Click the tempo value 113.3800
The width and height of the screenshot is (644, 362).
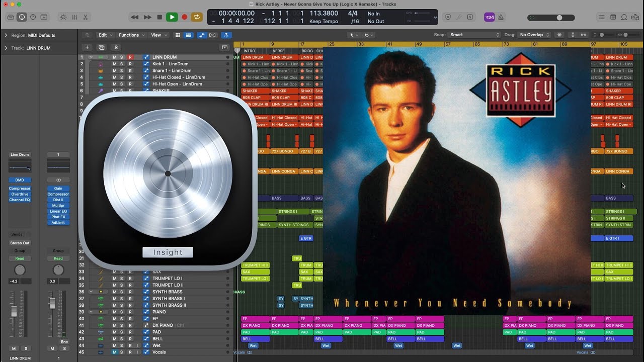324,14
